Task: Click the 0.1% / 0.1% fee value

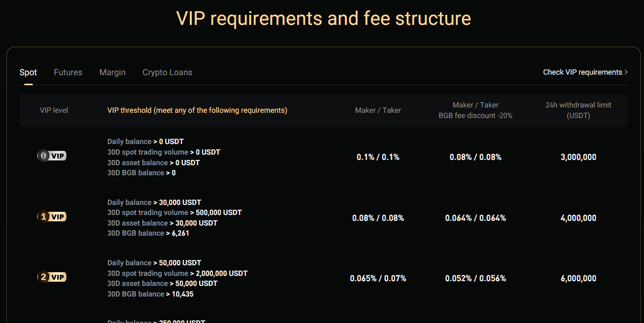Action: (x=378, y=157)
